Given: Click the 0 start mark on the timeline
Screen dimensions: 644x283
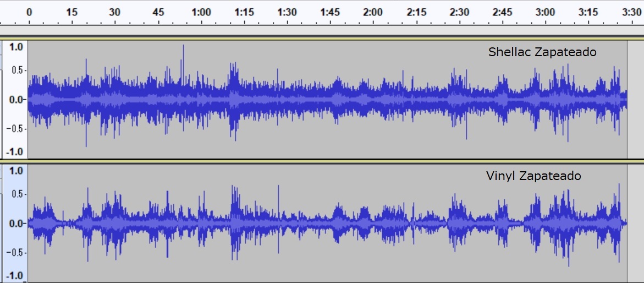Looking at the screenshot, I should point(29,12).
